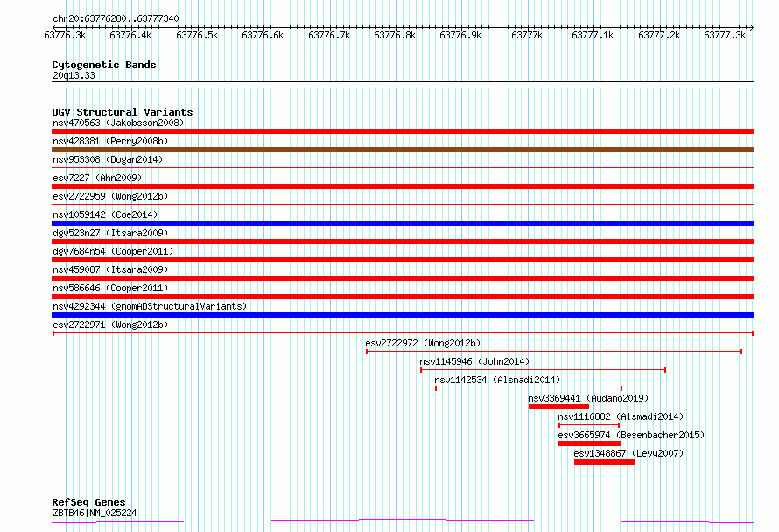Screen dimensions: 779x532
Task: Click the chr20:63776280..63777340 coordinate label
Action: [x=116, y=18]
